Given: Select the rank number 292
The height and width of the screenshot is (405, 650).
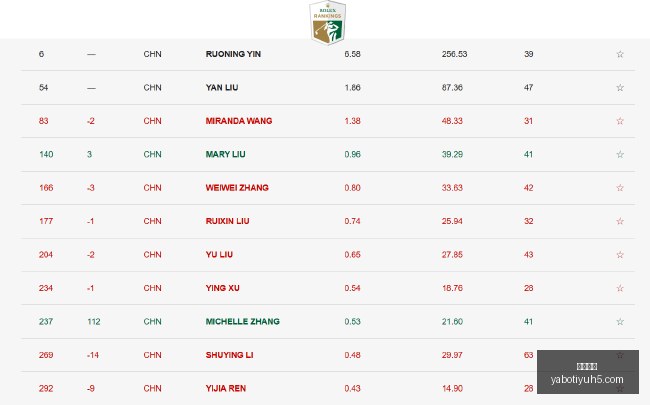Looking at the screenshot, I should point(46,388).
